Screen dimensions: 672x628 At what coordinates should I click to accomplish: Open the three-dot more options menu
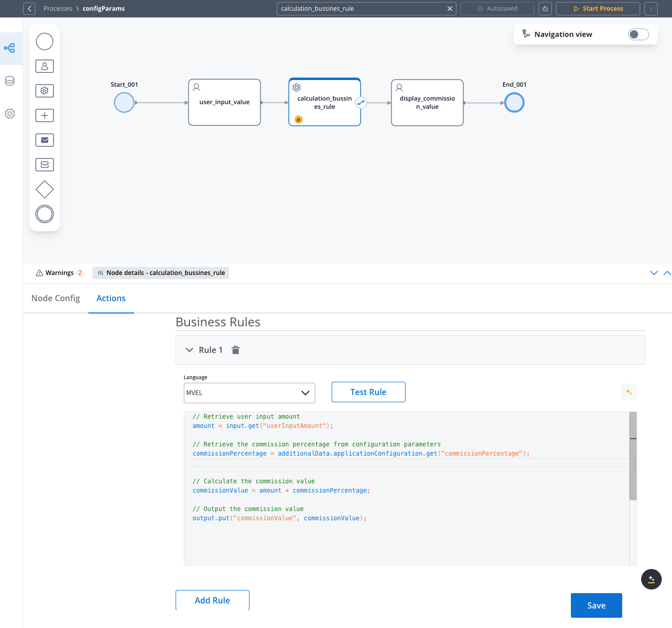(x=651, y=9)
